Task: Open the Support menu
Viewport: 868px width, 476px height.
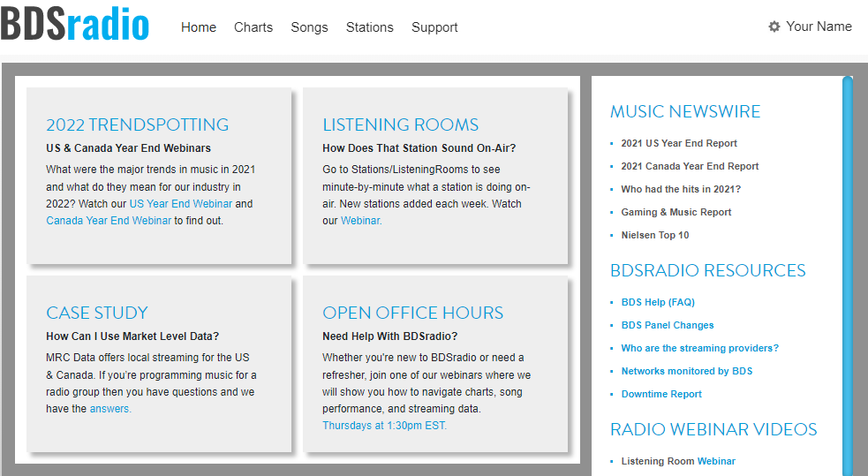Action: (434, 27)
